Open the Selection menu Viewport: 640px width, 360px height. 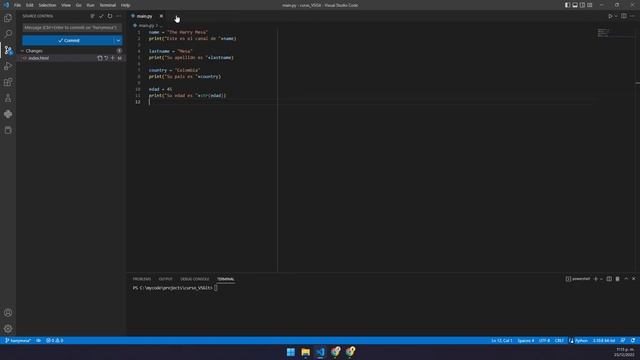47,5
